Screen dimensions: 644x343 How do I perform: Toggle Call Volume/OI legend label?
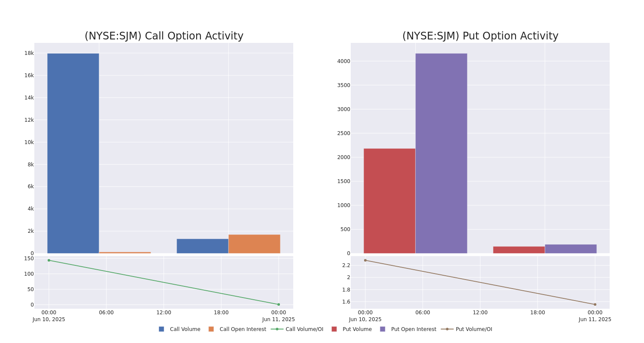pos(304,329)
